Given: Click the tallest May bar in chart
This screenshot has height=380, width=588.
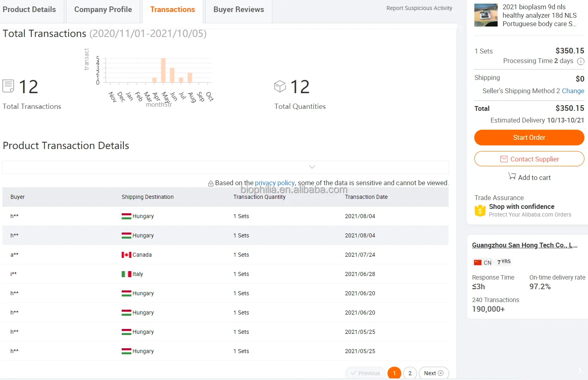Looking at the screenshot, I should [x=163, y=70].
